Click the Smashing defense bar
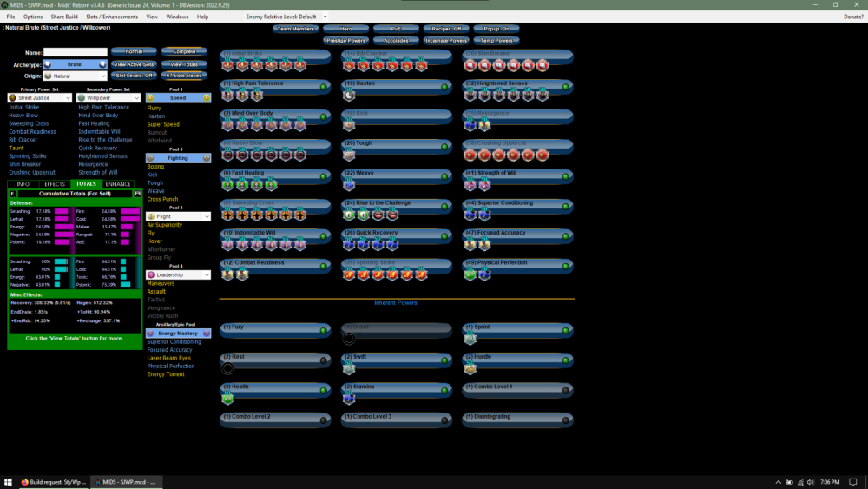The image size is (868, 489). (x=64, y=211)
